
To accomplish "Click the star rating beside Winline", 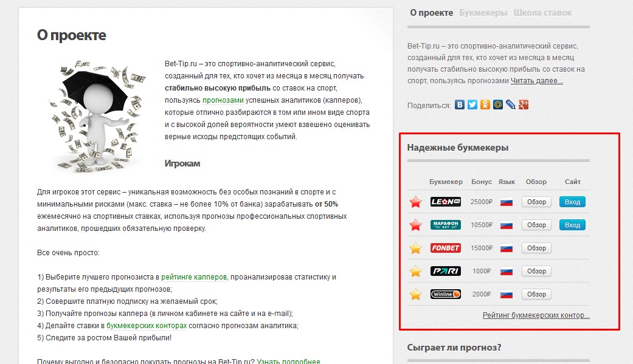I will (x=415, y=294).
